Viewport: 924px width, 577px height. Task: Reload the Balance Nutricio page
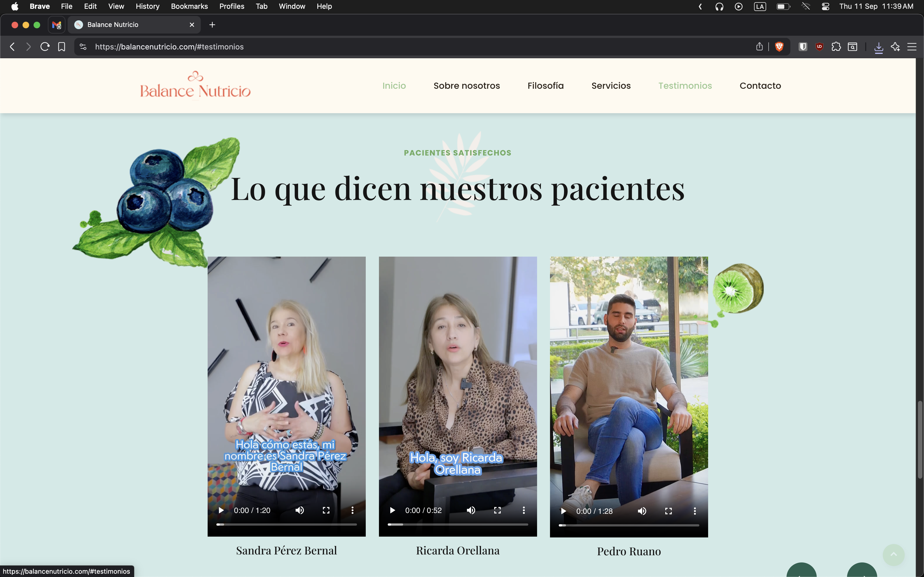coord(45,46)
